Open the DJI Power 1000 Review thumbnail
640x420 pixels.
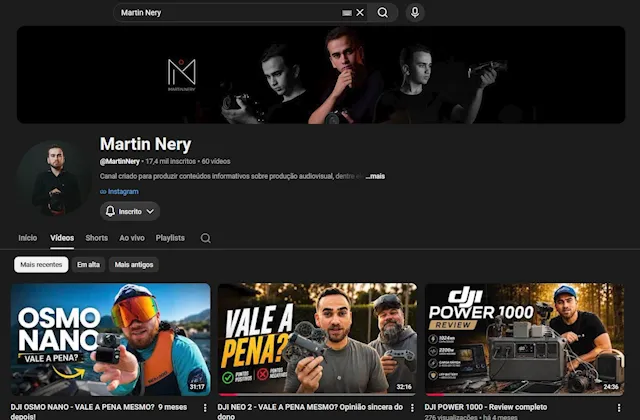pos(524,339)
